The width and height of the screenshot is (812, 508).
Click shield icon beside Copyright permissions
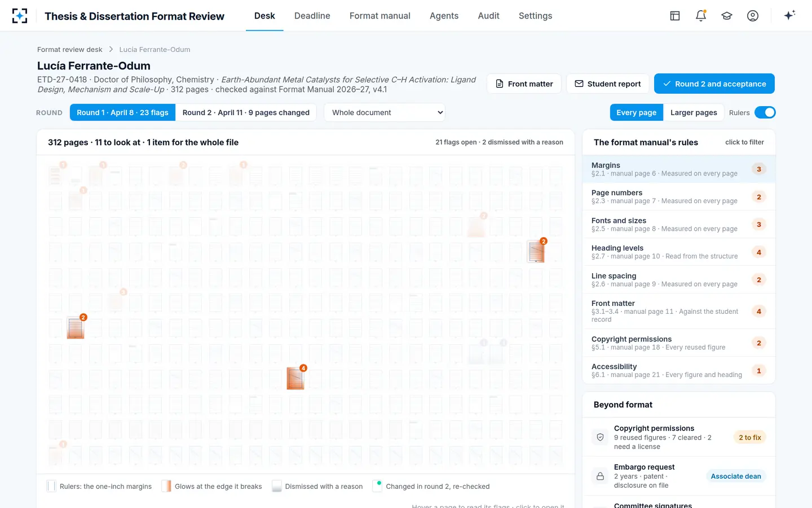pyautogui.click(x=600, y=437)
